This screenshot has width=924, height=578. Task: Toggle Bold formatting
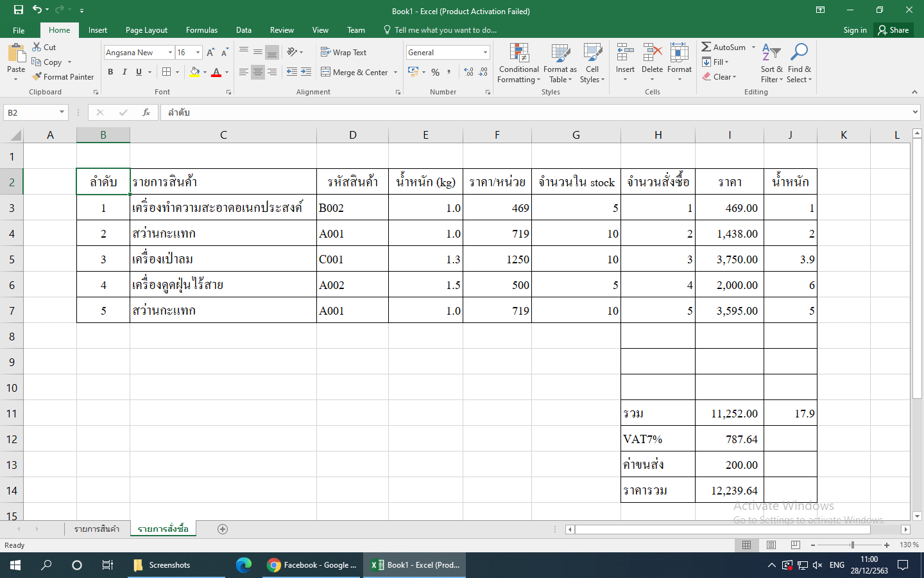click(110, 72)
